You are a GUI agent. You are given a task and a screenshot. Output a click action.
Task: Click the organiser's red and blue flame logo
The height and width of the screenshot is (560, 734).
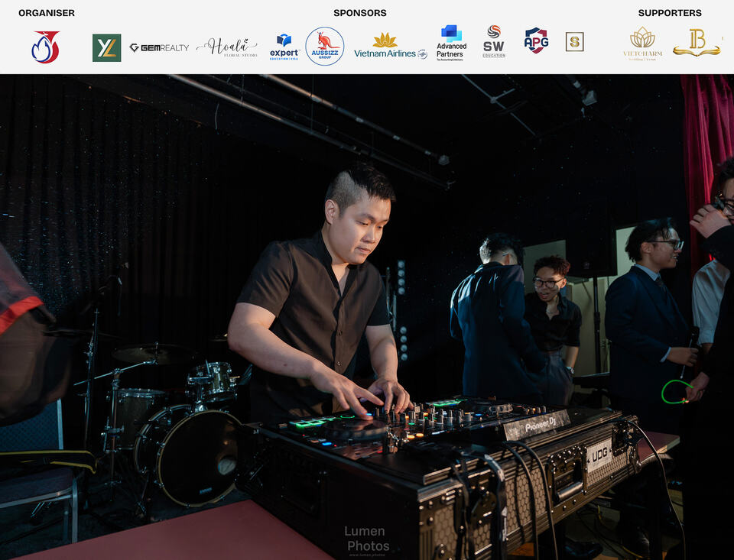(45, 47)
